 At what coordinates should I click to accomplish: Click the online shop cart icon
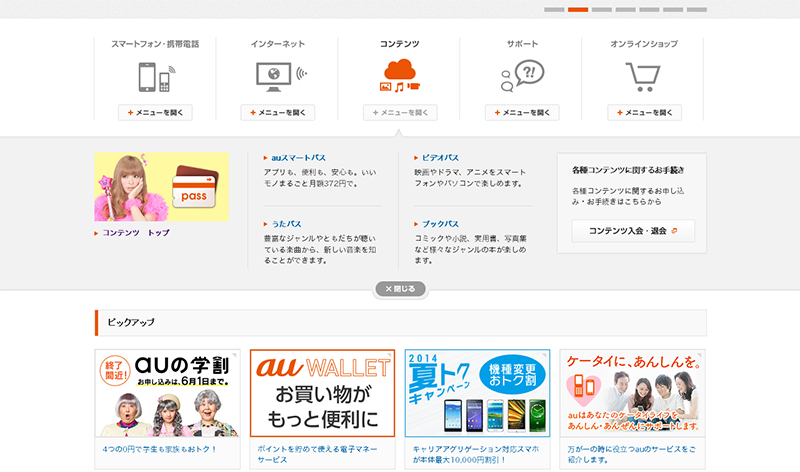coord(643,77)
